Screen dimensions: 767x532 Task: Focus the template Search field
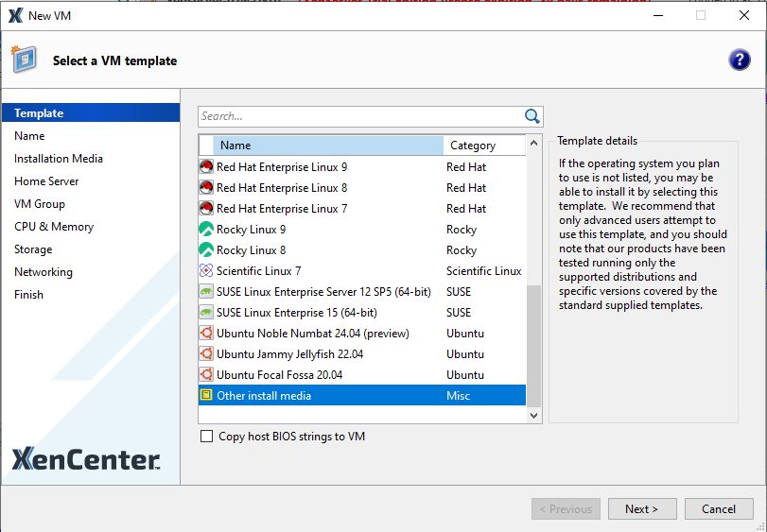click(360, 116)
